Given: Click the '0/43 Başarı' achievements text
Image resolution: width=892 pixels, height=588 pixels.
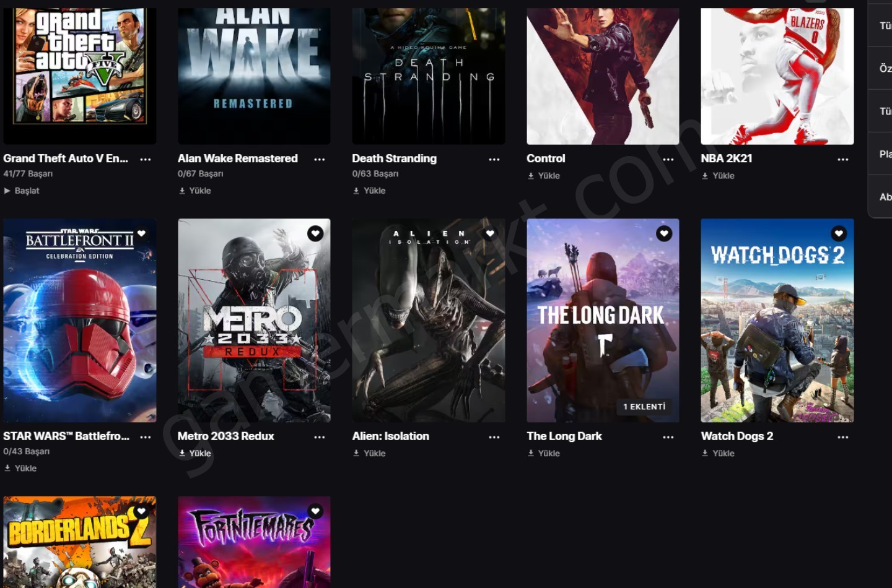Looking at the screenshot, I should coord(27,452).
